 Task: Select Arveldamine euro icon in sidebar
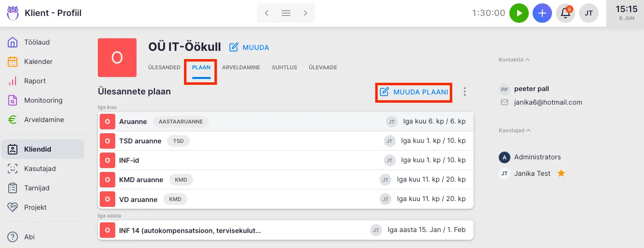[13, 120]
